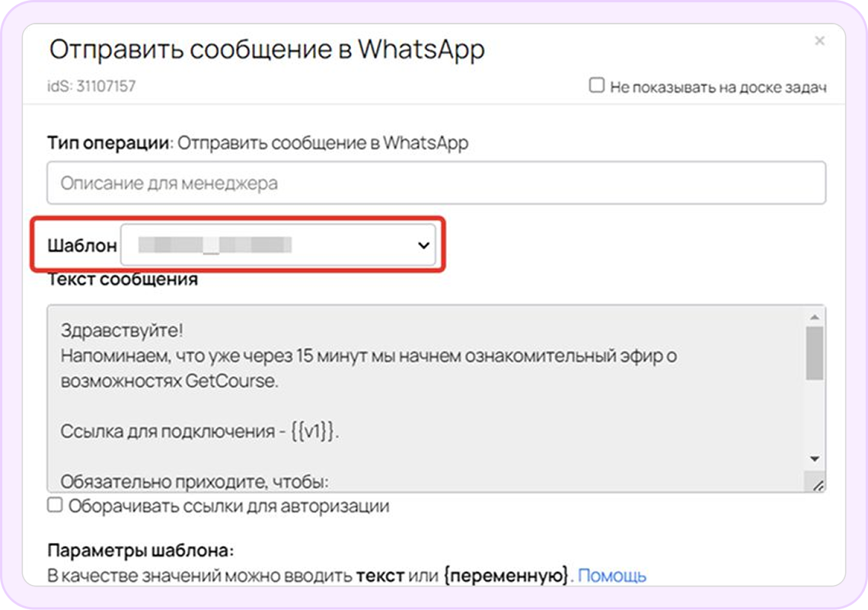Click the checkbox square next to Оборачивать ссылки
The image size is (868, 610).
point(54,504)
